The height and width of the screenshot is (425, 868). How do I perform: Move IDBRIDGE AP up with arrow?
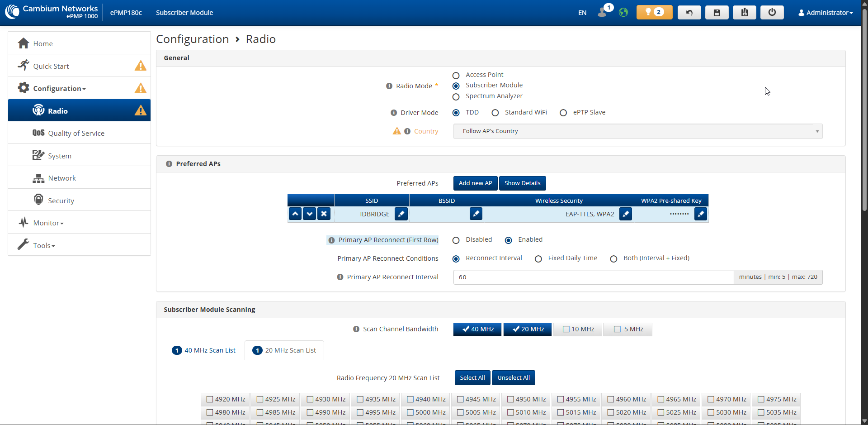coord(295,214)
